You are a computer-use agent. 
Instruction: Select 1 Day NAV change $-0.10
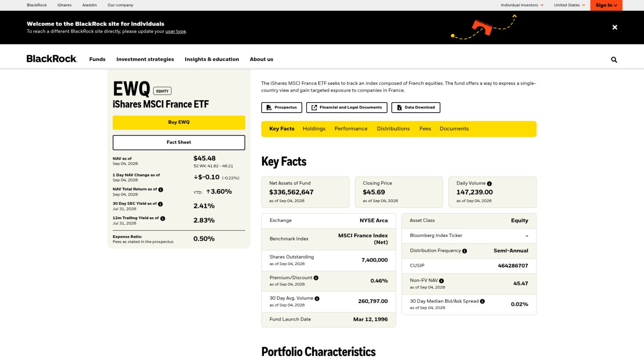(x=207, y=177)
